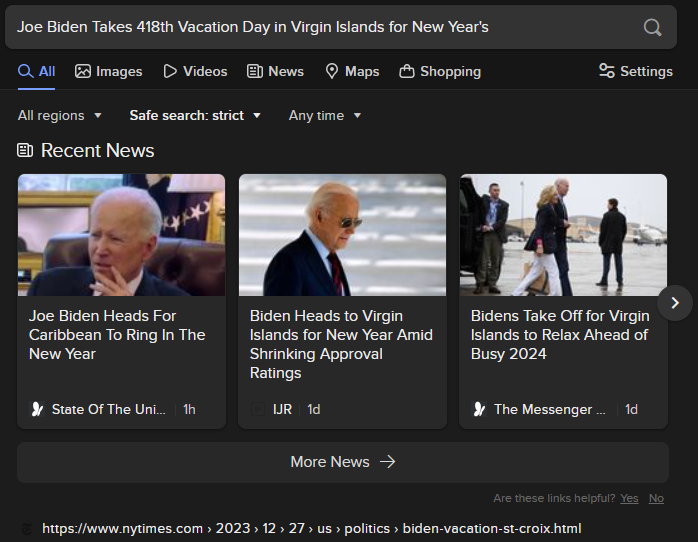Open the nytimes.com biden-vacation-st-croix link
Viewport: 698px width, 542px height.
tap(312, 529)
